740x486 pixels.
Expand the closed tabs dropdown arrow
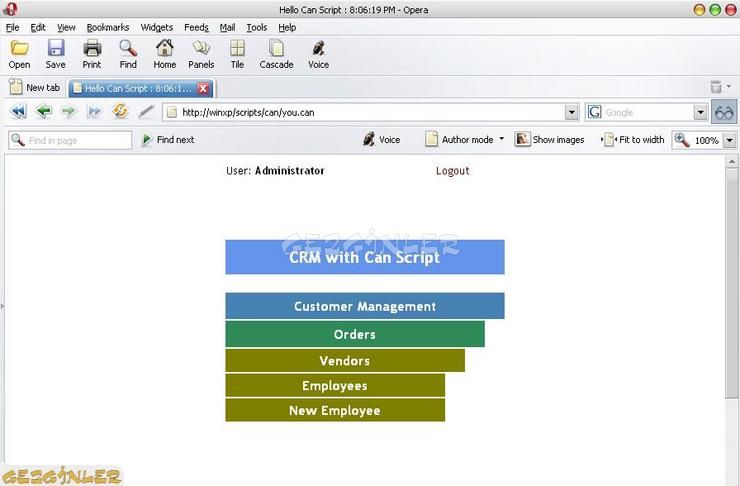pos(729,86)
